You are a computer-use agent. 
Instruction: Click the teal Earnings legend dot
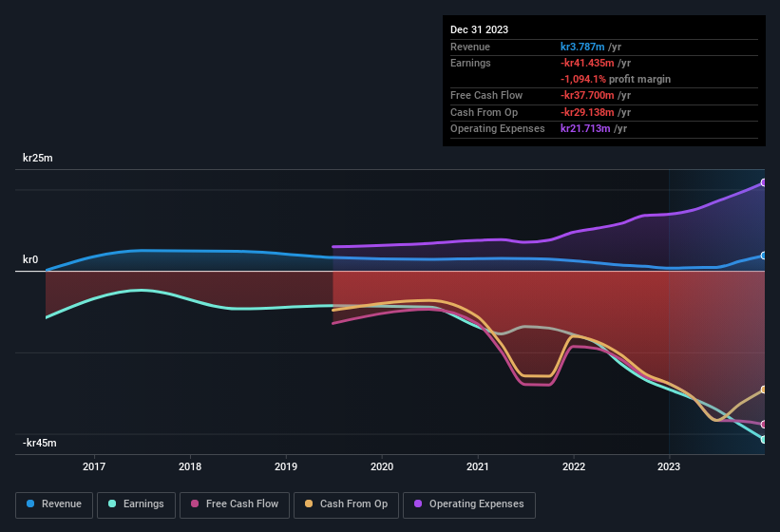pos(112,503)
